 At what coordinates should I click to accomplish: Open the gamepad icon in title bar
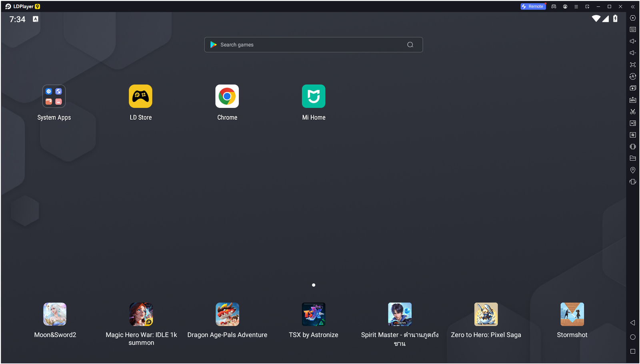tap(554, 6)
